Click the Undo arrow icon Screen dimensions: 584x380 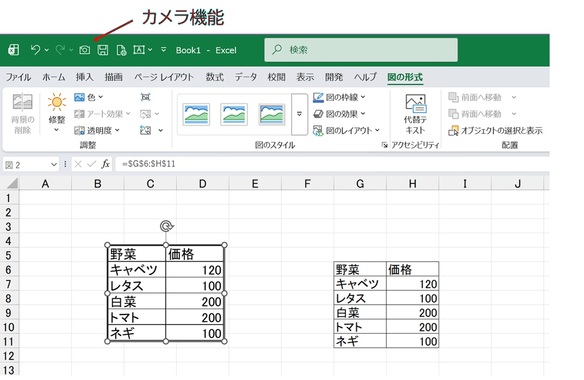coord(35,49)
